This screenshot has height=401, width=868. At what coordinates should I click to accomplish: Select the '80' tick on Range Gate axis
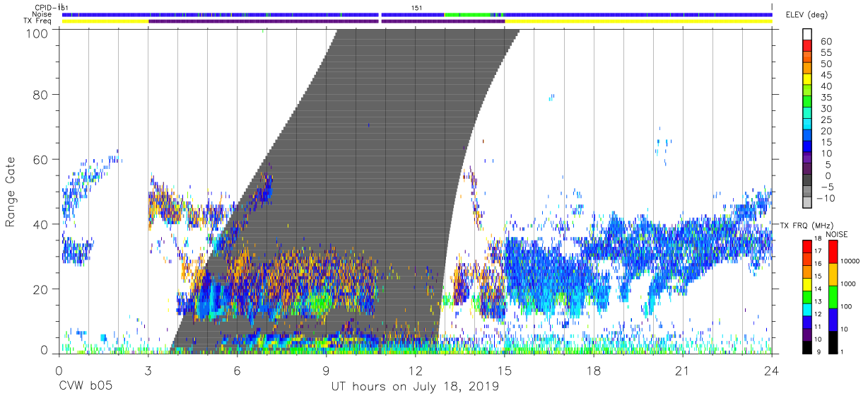coord(42,95)
